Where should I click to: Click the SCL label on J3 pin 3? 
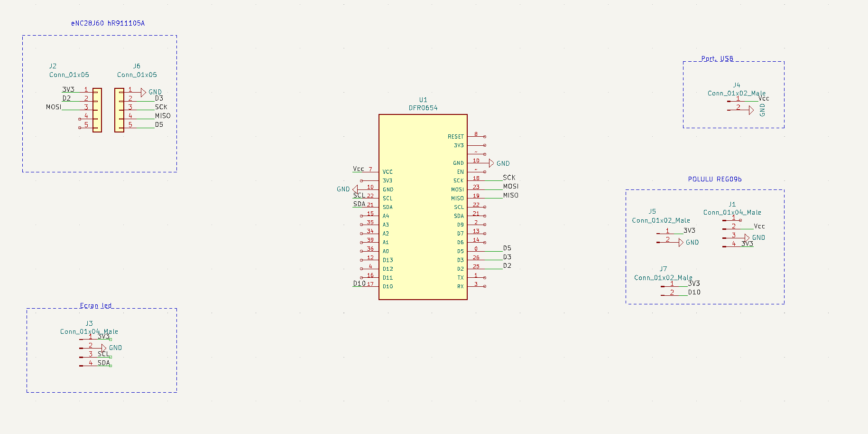pos(103,354)
